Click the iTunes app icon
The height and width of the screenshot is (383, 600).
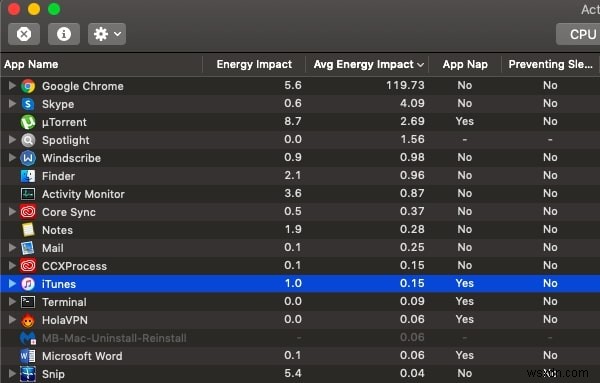pyautogui.click(x=28, y=284)
